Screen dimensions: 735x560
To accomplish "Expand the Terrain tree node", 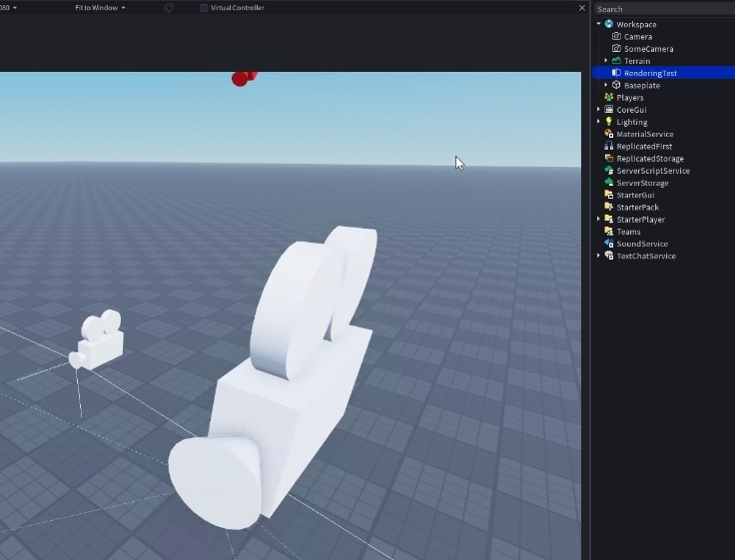I will click(x=606, y=61).
